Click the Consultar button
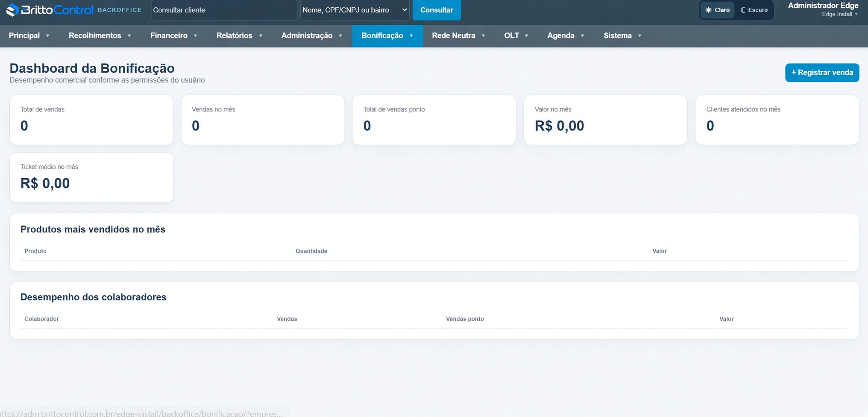 [437, 10]
